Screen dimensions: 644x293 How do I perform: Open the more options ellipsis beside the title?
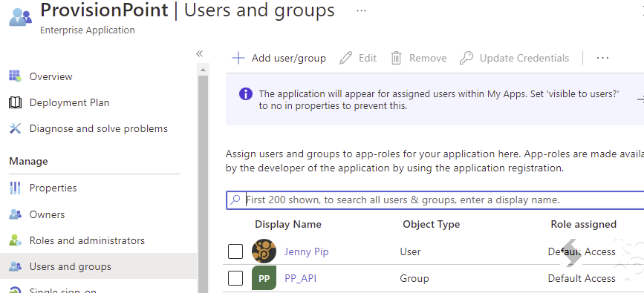[x=361, y=10]
